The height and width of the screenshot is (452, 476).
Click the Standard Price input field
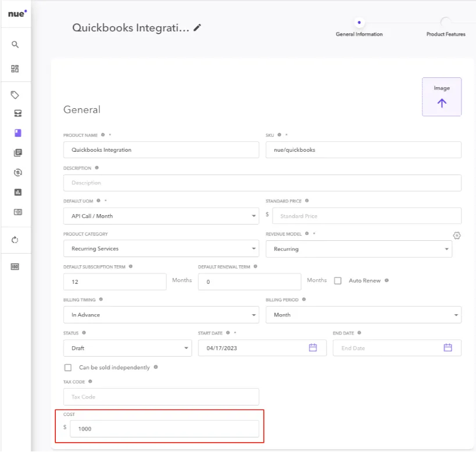click(x=367, y=216)
